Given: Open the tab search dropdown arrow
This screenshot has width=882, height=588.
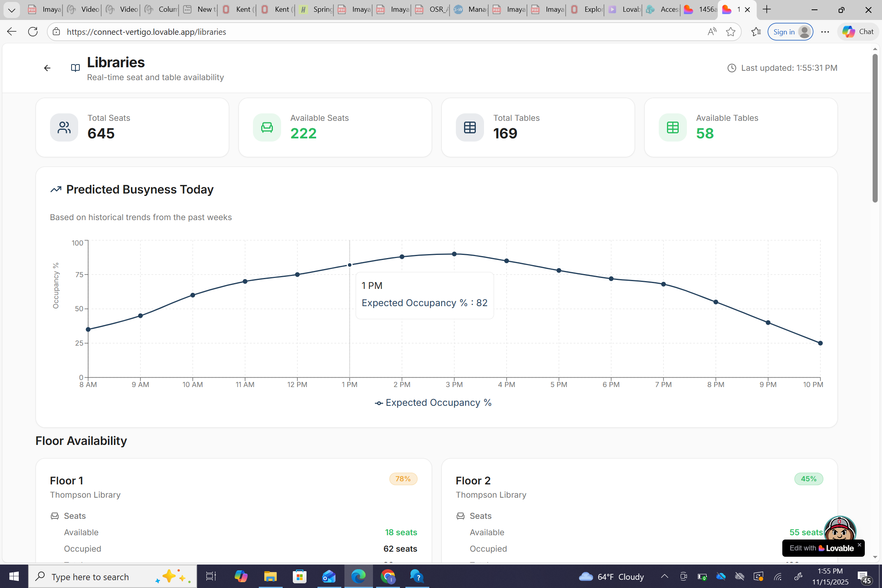Looking at the screenshot, I should (11, 10).
